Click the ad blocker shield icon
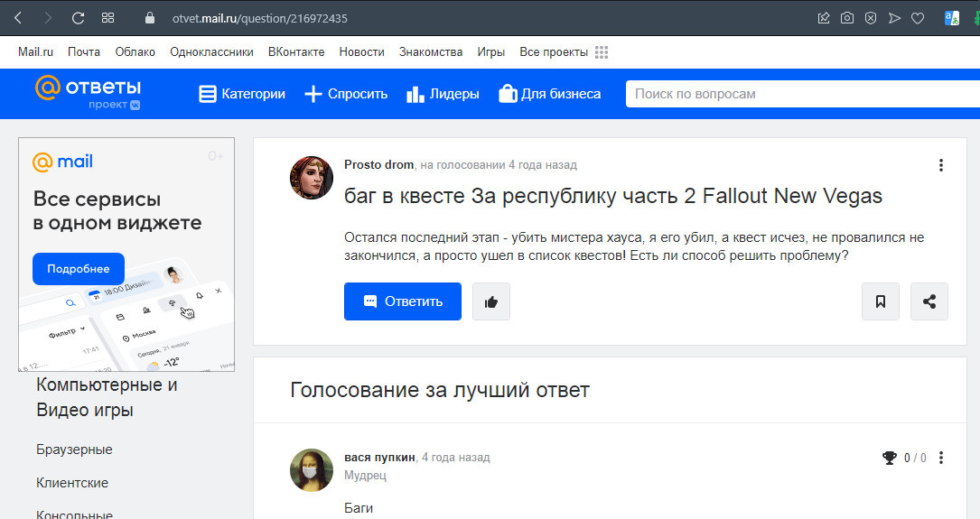This screenshot has width=980, height=519. [871, 18]
